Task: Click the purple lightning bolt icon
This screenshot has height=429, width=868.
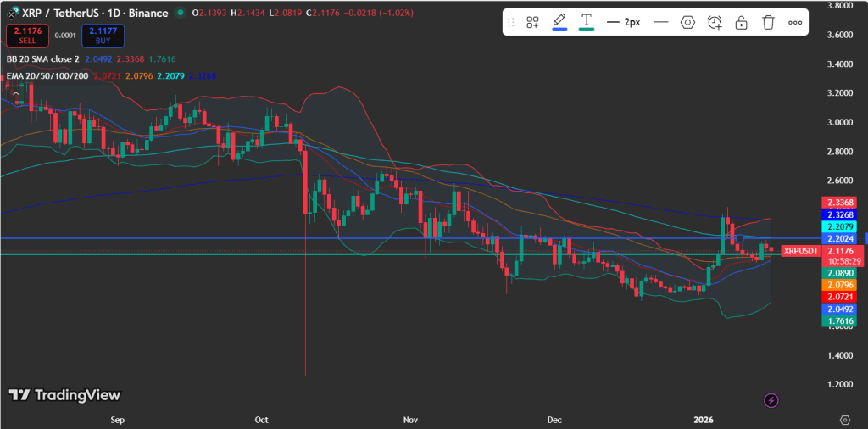Action: pos(771,399)
